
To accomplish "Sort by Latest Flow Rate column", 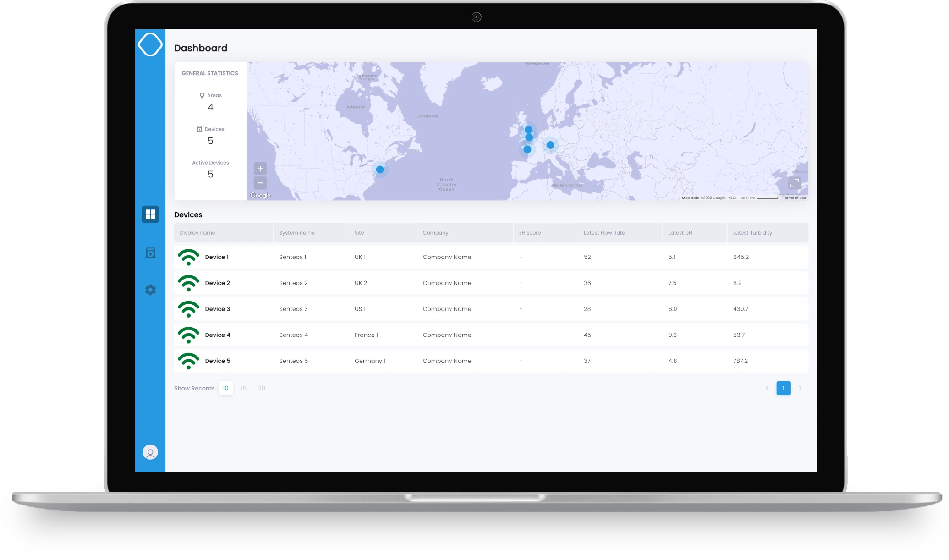I will [604, 233].
